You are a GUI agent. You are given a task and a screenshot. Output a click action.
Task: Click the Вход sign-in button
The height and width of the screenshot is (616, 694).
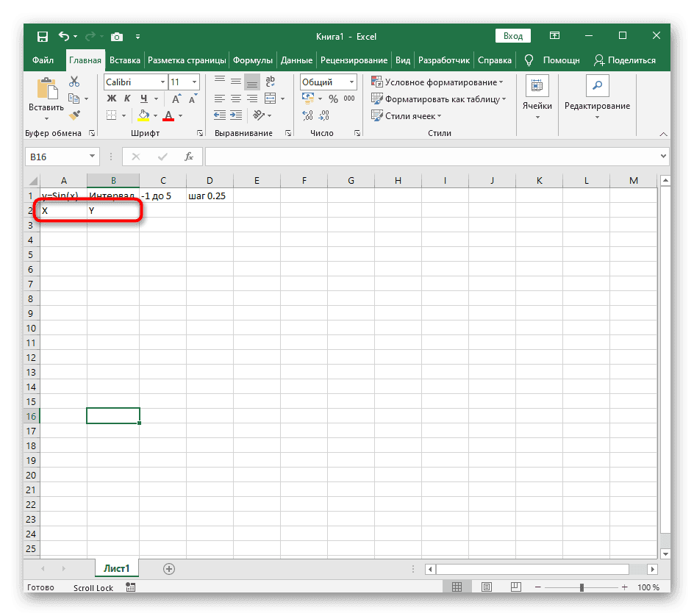[513, 36]
